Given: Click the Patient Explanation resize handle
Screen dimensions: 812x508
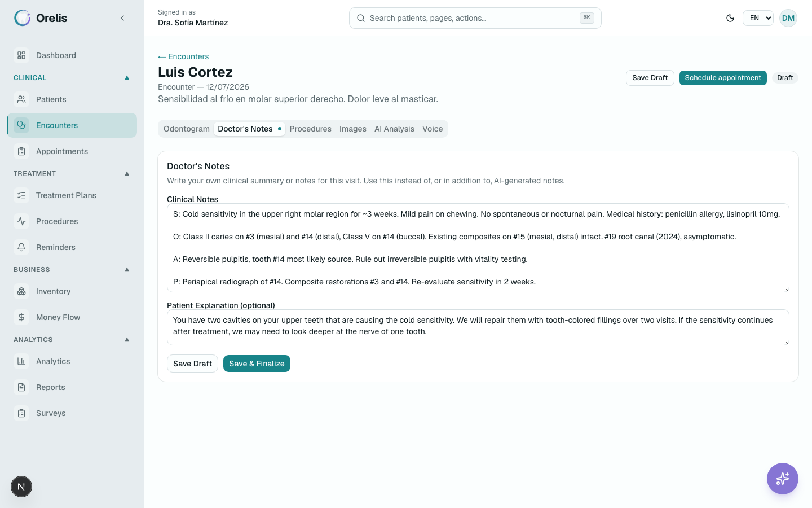Looking at the screenshot, I should (x=785, y=341).
